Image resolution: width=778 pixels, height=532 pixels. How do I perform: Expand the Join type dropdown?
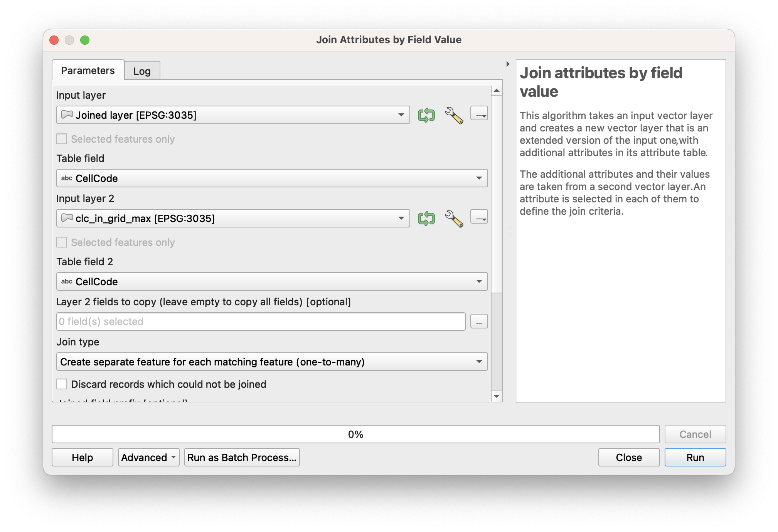(272, 362)
